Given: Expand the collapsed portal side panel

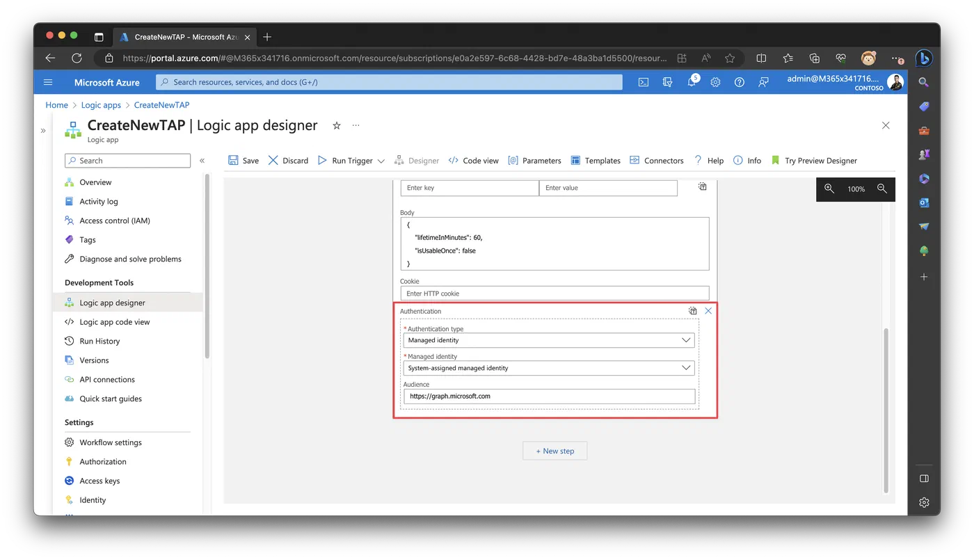Looking at the screenshot, I should pos(43,130).
